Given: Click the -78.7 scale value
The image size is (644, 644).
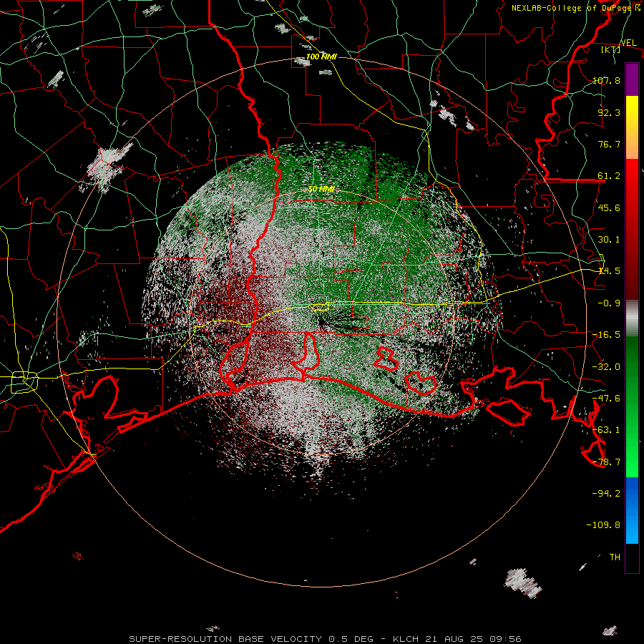Looking at the screenshot, I should click(606, 462).
